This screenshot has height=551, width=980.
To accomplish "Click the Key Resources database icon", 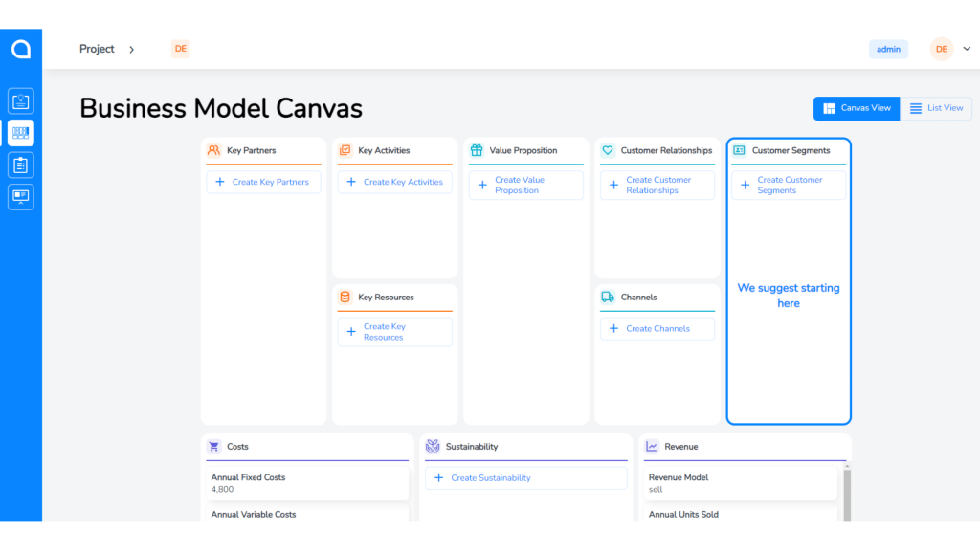I will point(345,298).
